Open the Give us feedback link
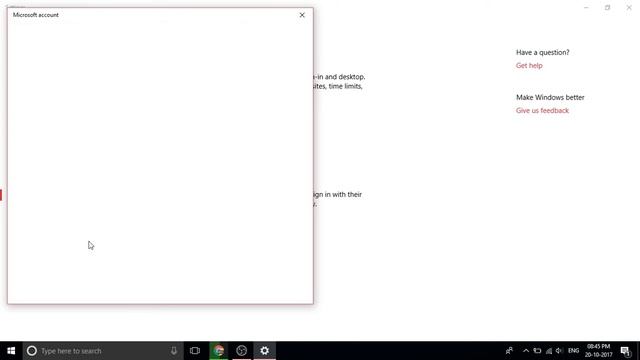Screen dimensions: 640x360 pyautogui.click(x=542, y=110)
